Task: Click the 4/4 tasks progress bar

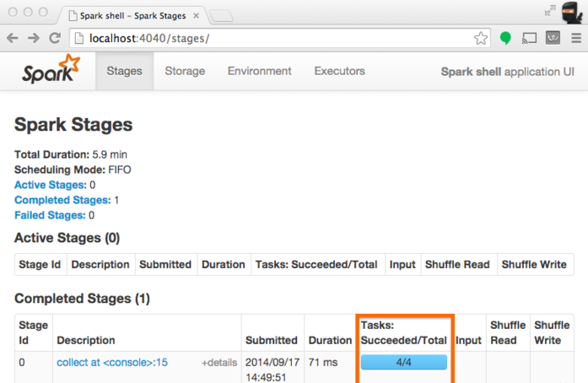Action: (x=403, y=363)
